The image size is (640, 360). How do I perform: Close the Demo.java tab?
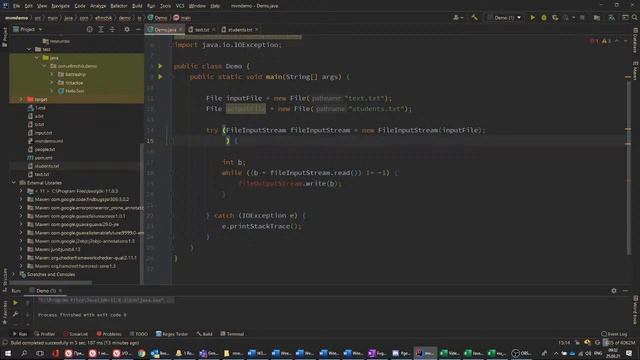pos(180,29)
